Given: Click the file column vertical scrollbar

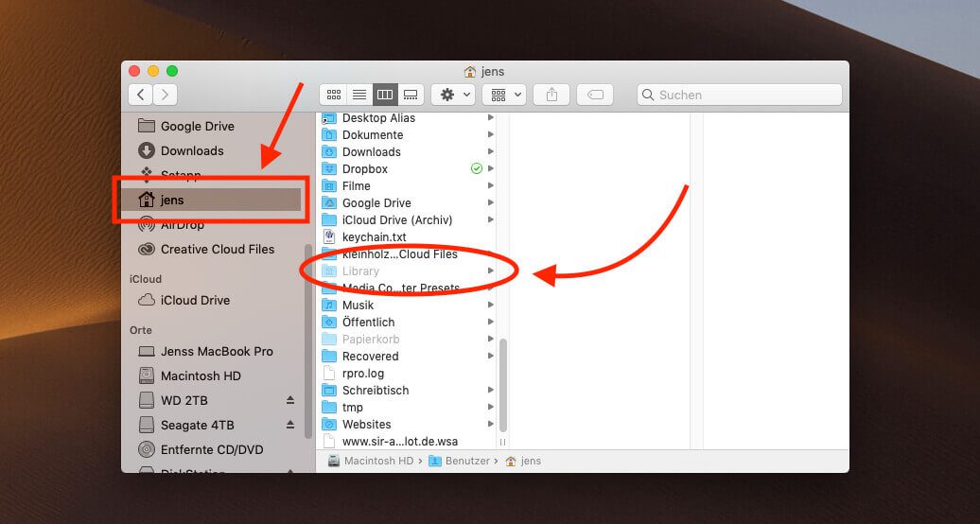Looking at the screenshot, I should tap(502, 385).
